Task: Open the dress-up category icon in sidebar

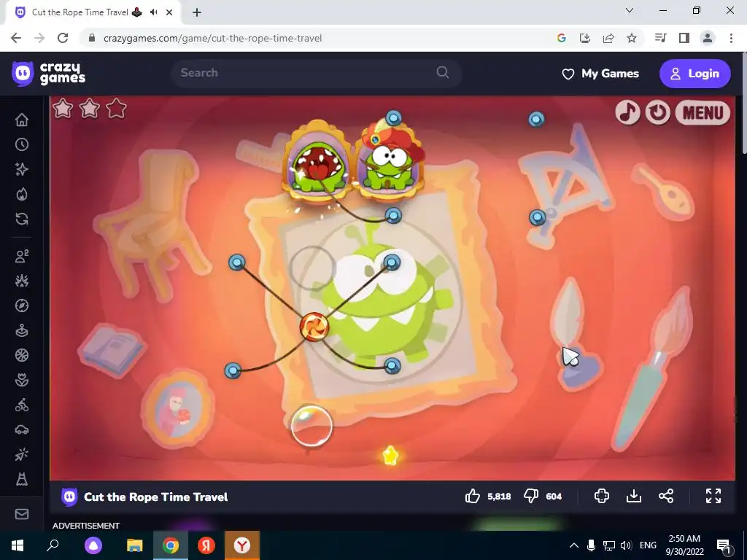Action: pyautogui.click(x=22, y=479)
